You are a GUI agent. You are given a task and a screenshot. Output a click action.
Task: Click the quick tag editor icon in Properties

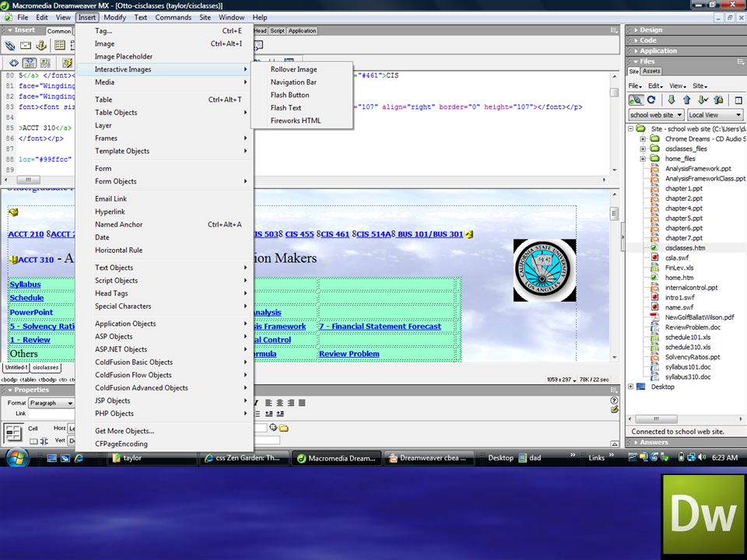[x=614, y=409]
